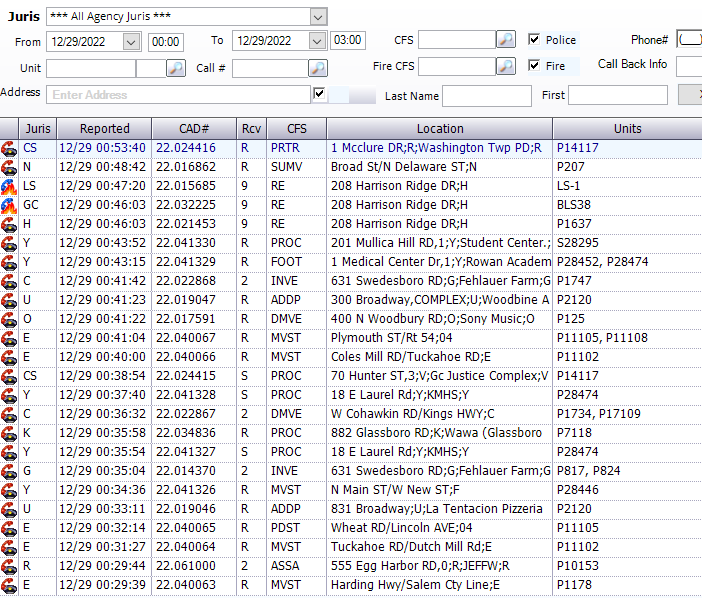Select units cell 'P28452, P28474'

tap(602, 262)
